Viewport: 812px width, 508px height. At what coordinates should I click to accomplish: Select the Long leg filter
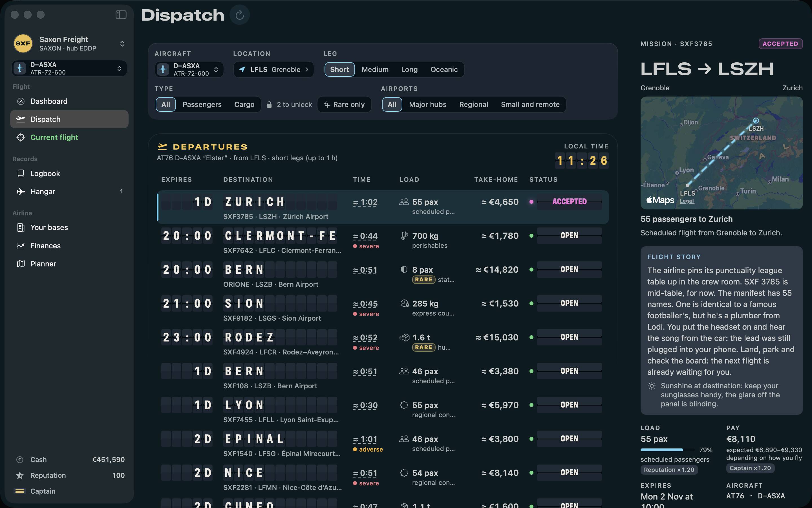pos(409,69)
